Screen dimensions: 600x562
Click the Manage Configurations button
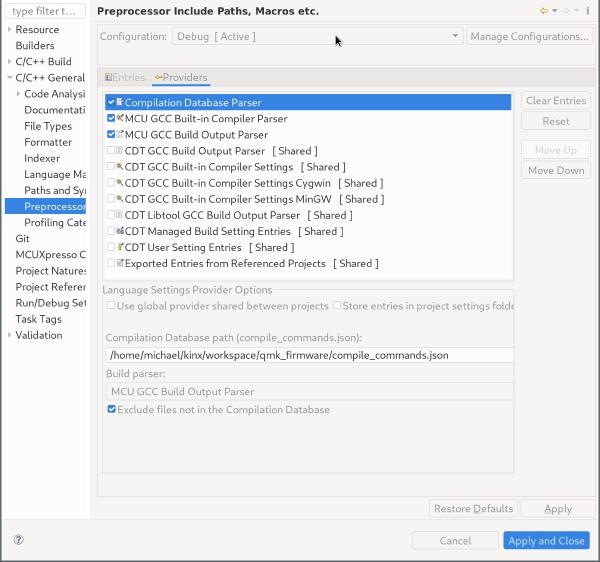coord(529,36)
